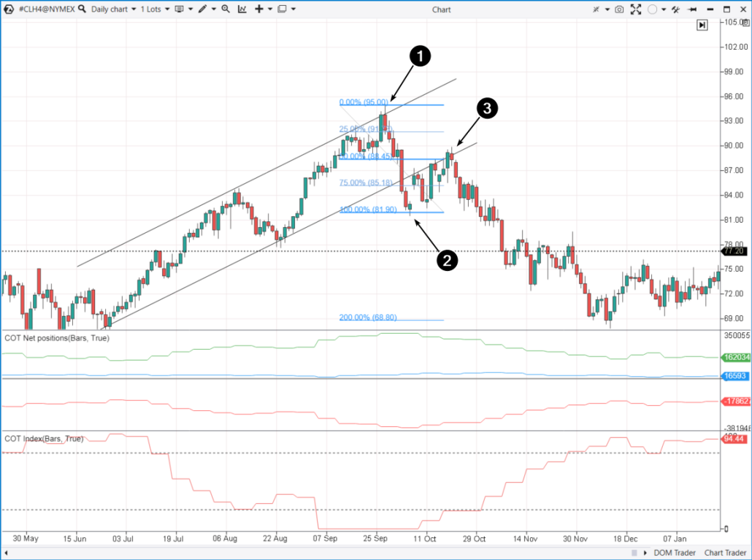
Task: Activate the fullscreen expand icon
Action: 636,9
